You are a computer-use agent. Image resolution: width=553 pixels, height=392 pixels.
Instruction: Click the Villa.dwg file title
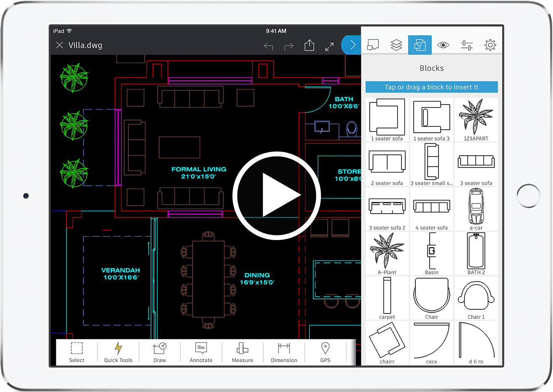point(85,45)
